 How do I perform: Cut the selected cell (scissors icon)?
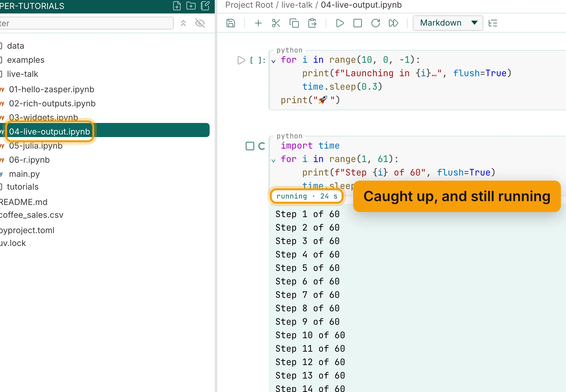pyautogui.click(x=276, y=23)
